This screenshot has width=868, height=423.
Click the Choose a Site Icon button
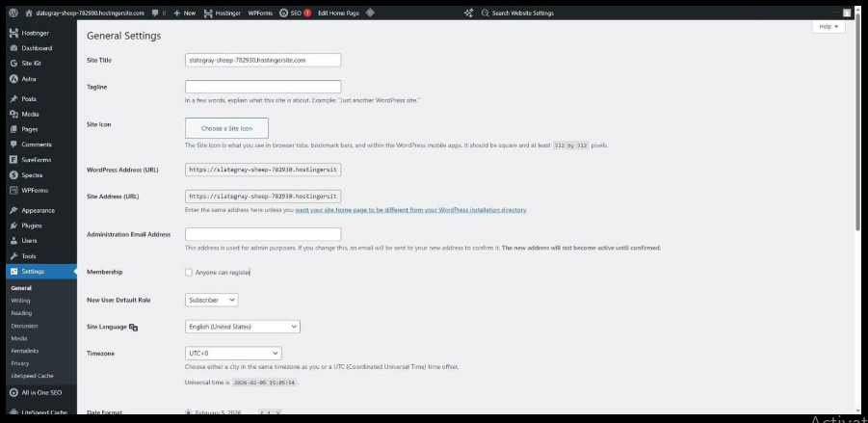(226, 128)
